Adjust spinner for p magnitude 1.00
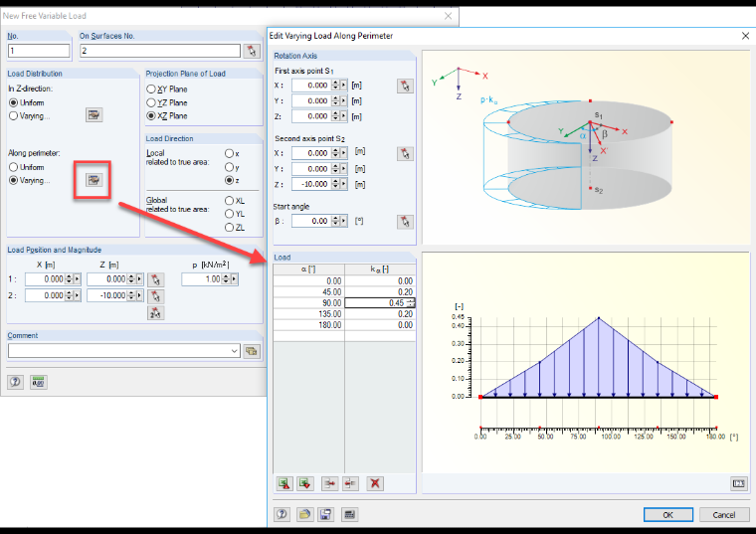 (226, 279)
